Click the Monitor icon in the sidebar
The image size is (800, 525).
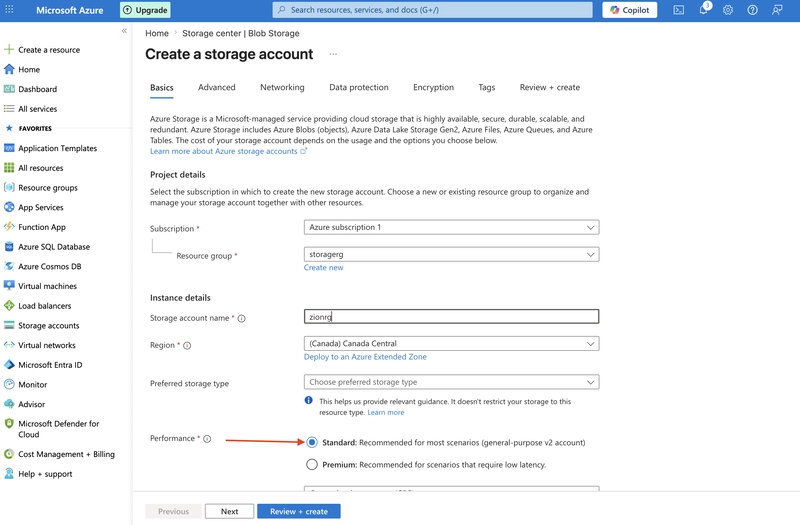point(9,384)
